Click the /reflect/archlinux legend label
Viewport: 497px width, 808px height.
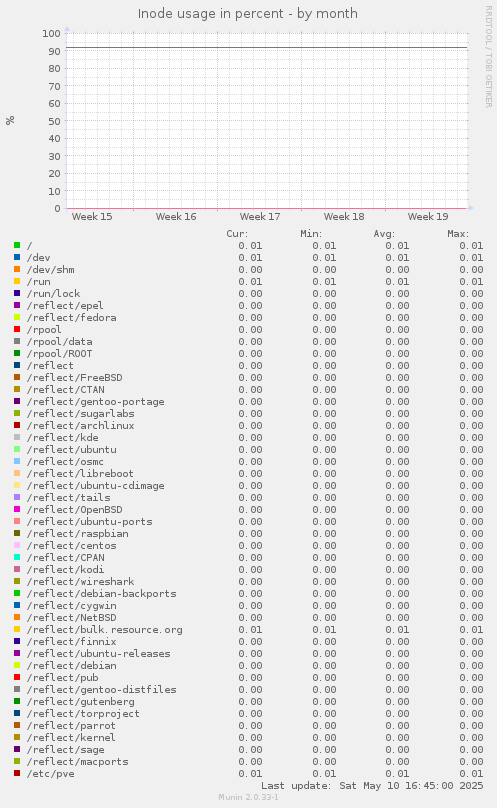click(80, 426)
